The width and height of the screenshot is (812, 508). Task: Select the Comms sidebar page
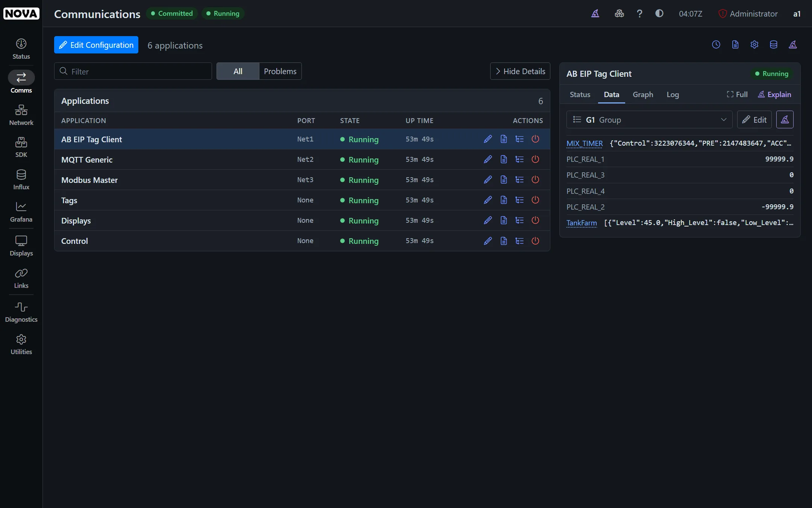[21, 82]
